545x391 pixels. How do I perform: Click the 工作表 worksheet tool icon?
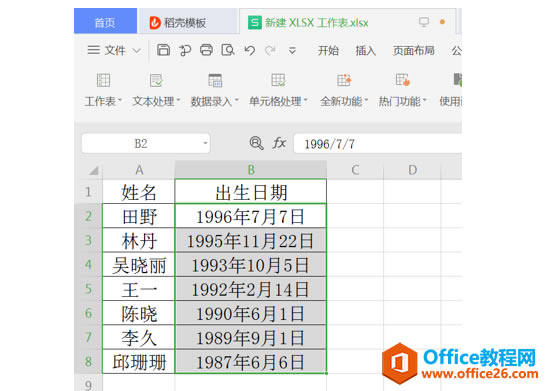point(103,80)
